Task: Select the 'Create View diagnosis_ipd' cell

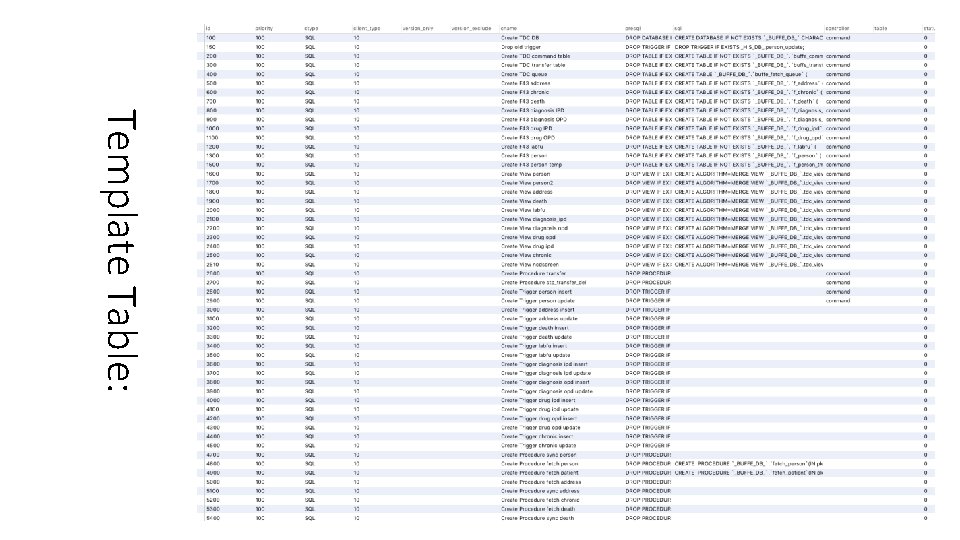Action: [x=534, y=219]
